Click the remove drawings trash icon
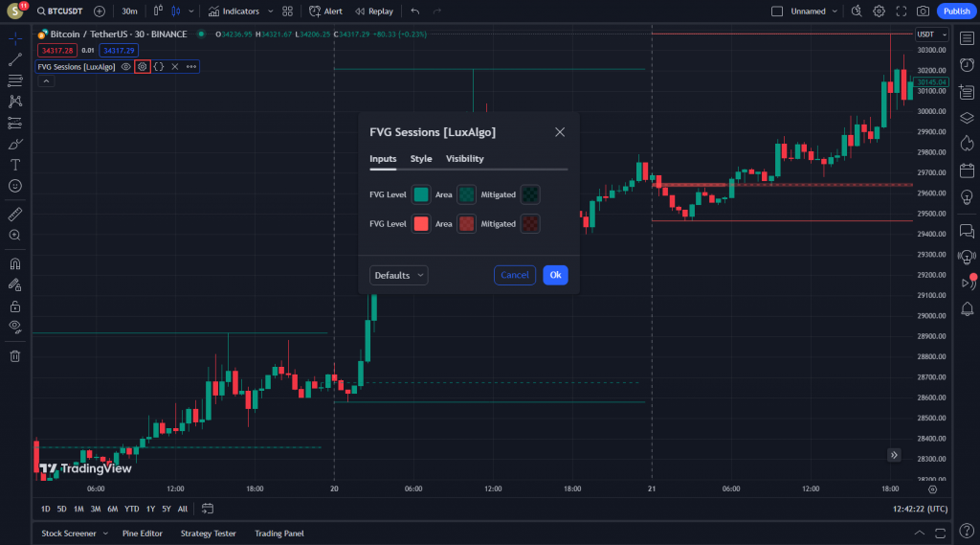This screenshot has width=980, height=545. click(15, 356)
